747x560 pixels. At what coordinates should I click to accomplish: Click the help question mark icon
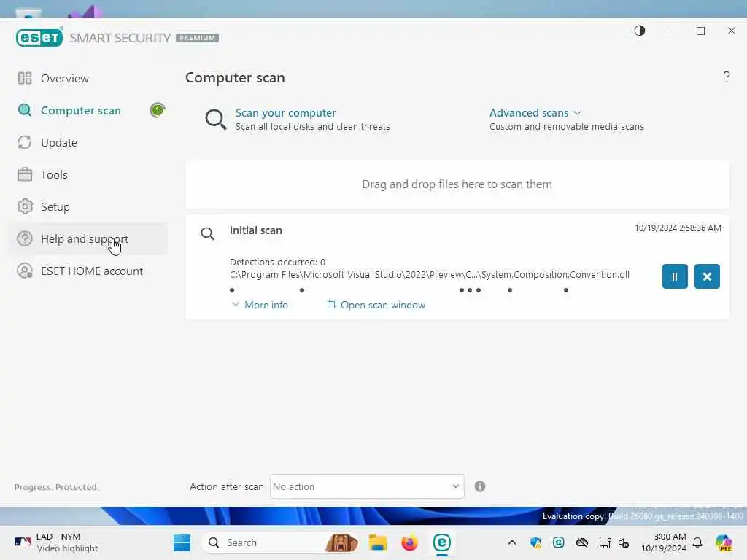(726, 77)
